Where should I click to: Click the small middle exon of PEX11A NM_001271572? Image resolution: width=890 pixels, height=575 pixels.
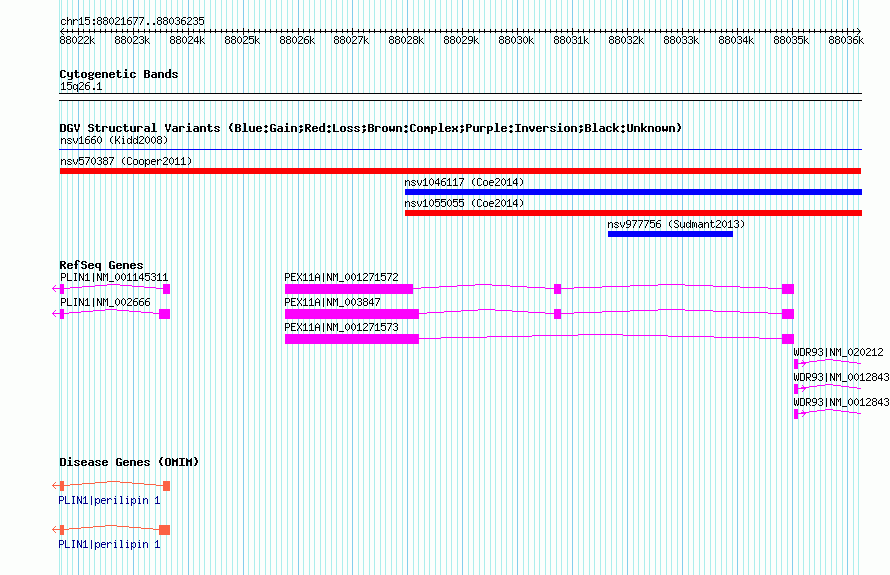557,289
